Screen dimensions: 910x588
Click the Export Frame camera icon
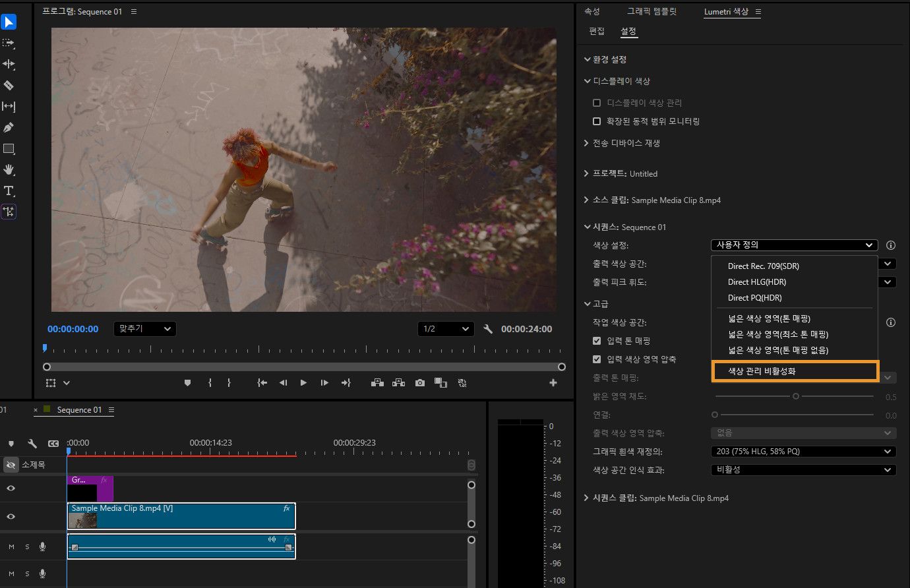pos(419,383)
